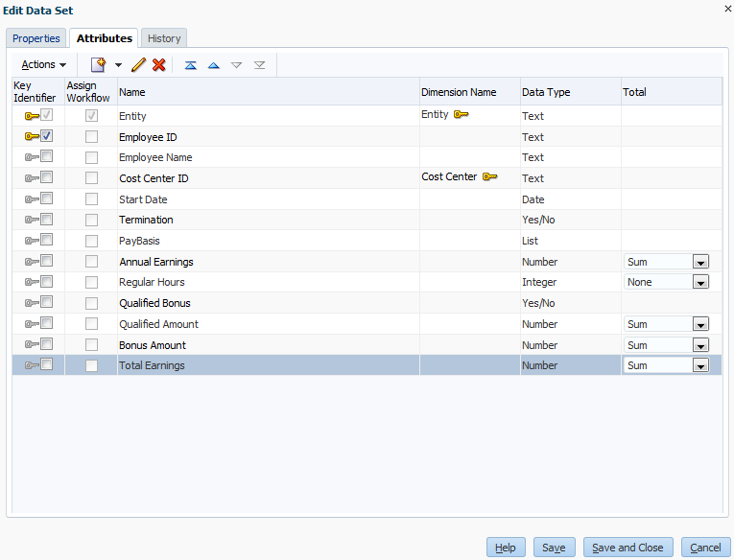Image resolution: width=734 pixels, height=560 pixels.
Task: Open Total dropdown for Regular Hours
Action: tap(700, 282)
